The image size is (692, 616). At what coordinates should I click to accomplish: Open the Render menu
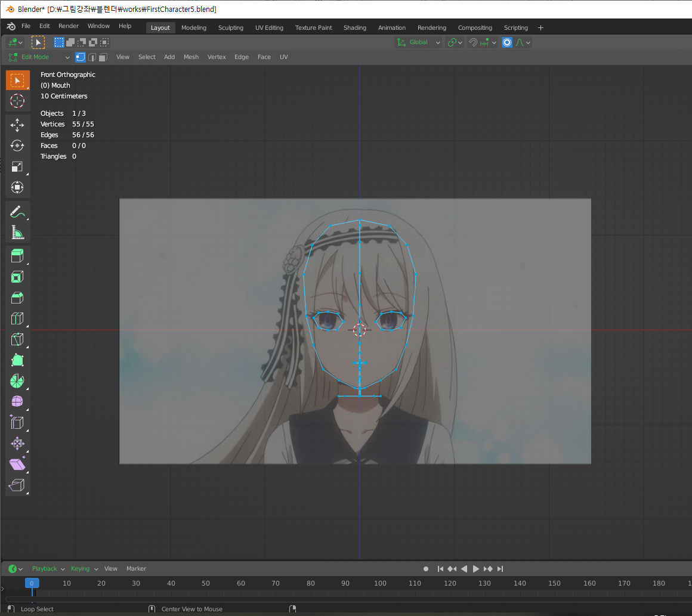click(x=69, y=26)
